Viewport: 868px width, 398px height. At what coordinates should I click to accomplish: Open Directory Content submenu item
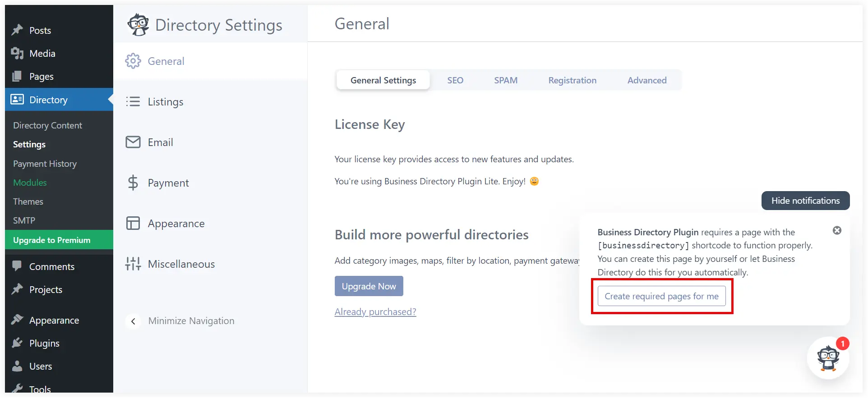(47, 125)
